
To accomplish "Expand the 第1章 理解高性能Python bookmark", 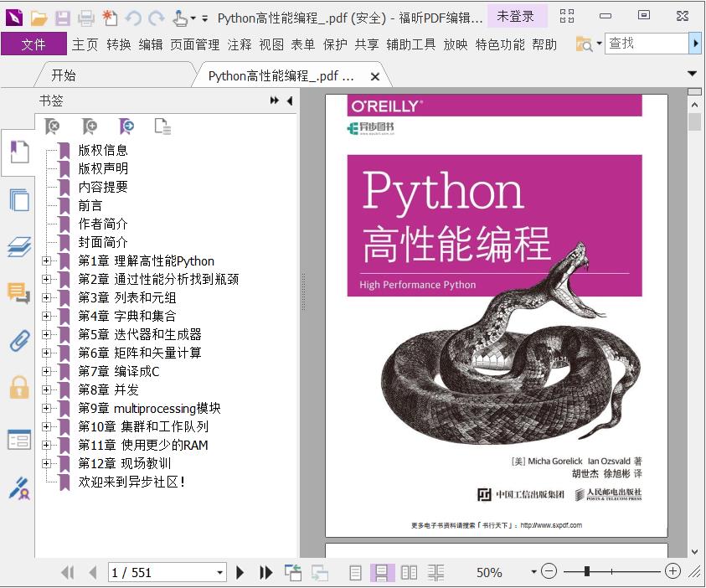I will 46,260.
